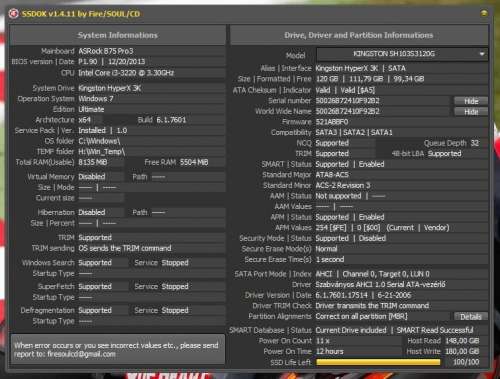Select the ATA Checksum value Valid [$A5]
500x379 pixels.
358,90
